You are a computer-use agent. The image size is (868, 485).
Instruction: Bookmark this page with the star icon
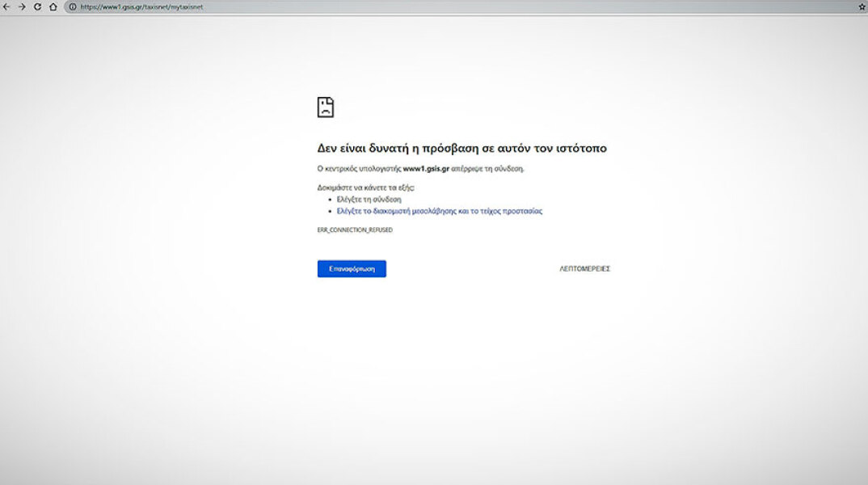click(862, 6)
